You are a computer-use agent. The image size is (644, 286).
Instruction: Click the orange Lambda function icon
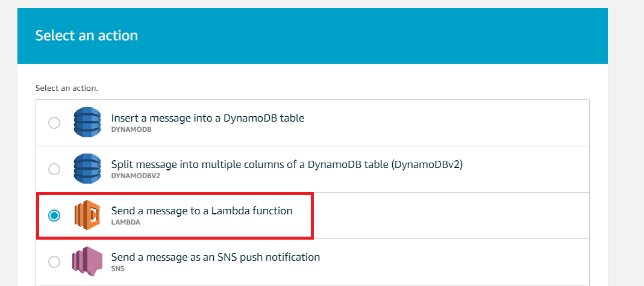coord(87,215)
